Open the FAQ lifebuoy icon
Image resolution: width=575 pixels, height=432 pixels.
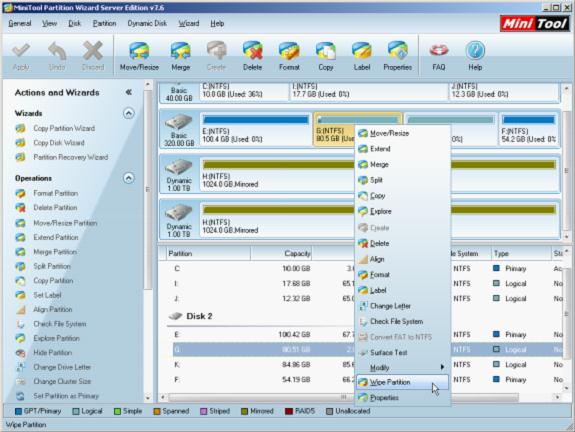click(439, 56)
